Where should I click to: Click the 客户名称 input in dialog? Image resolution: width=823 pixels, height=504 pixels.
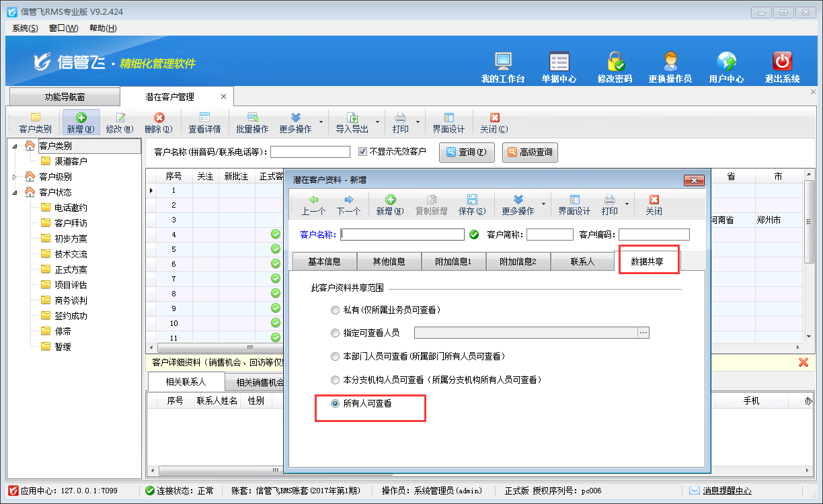pos(403,235)
